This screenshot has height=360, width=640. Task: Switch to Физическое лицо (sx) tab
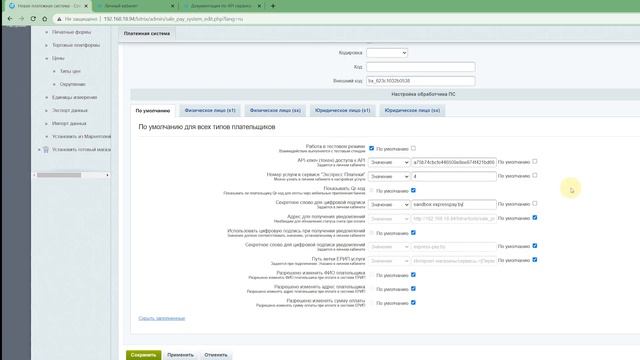(275, 110)
